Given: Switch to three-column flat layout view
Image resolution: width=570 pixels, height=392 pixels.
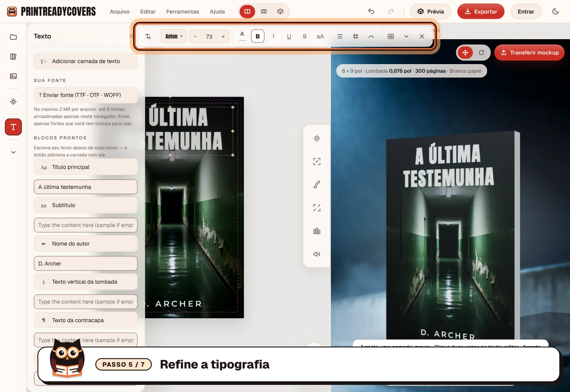Looking at the screenshot, I should coord(264,11).
